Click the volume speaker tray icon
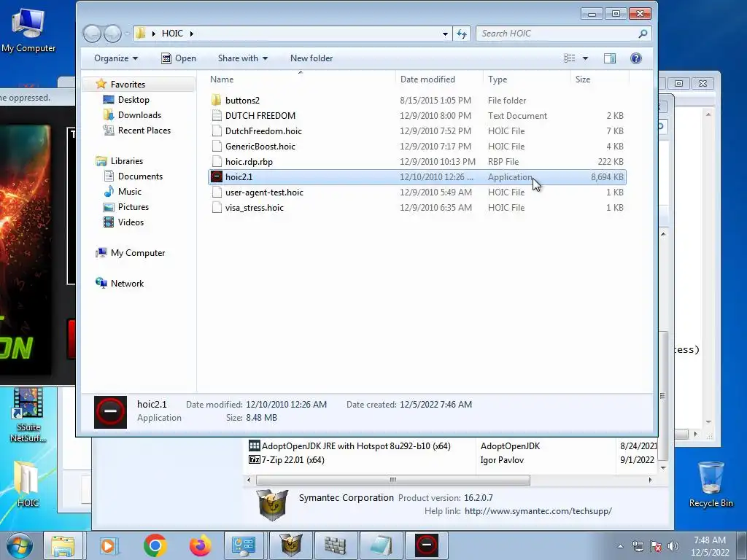The width and height of the screenshot is (747, 560). click(673, 546)
